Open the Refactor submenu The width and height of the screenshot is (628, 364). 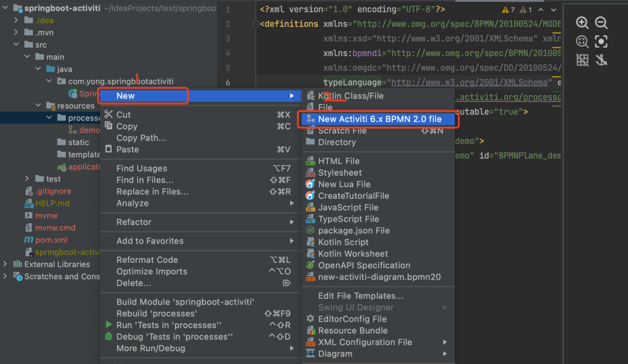[x=200, y=222]
